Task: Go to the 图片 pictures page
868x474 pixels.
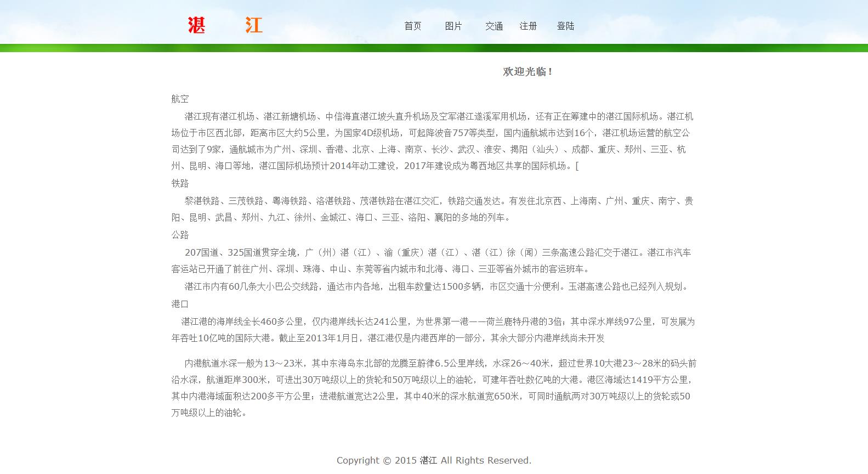Action: click(453, 26)
